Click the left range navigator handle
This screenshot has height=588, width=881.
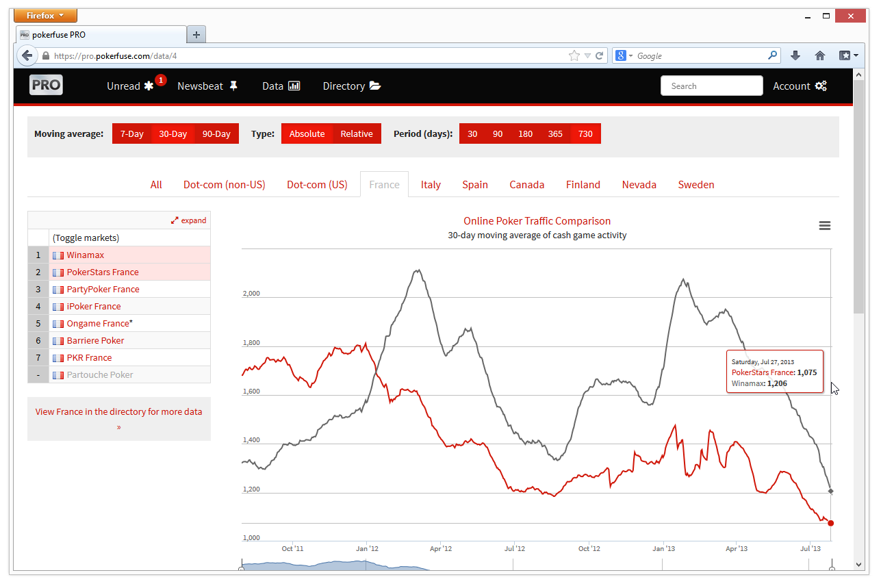[x=241, y=567]
